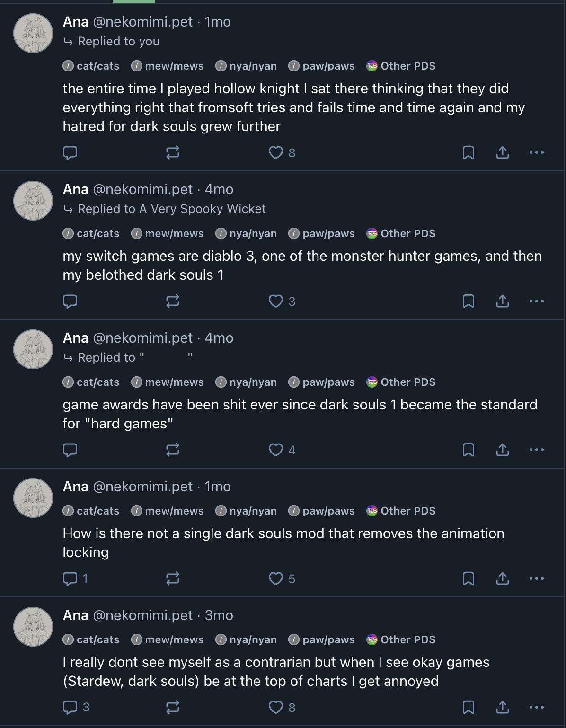Image resolution: width=566 pixels, height=728 pixels.
Task: Open 'Replied to A Very Spooky Wicket' link
Action: [x=171, y=209]
